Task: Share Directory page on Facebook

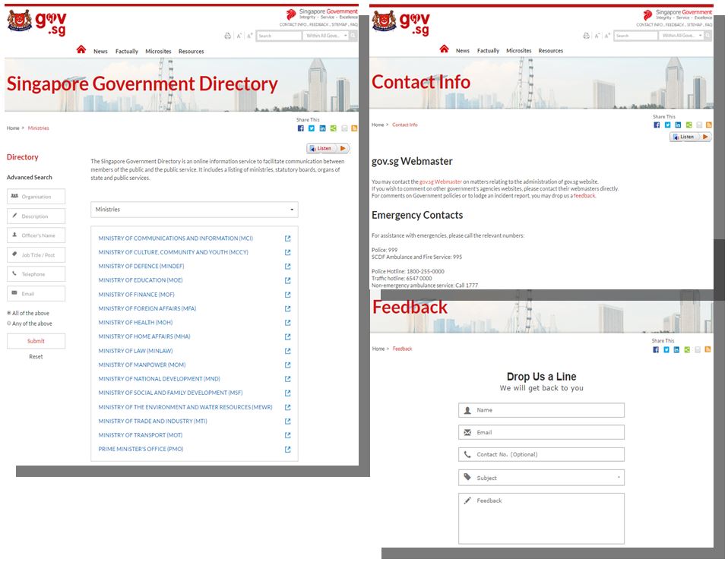Action: click(x=301, y=128)
